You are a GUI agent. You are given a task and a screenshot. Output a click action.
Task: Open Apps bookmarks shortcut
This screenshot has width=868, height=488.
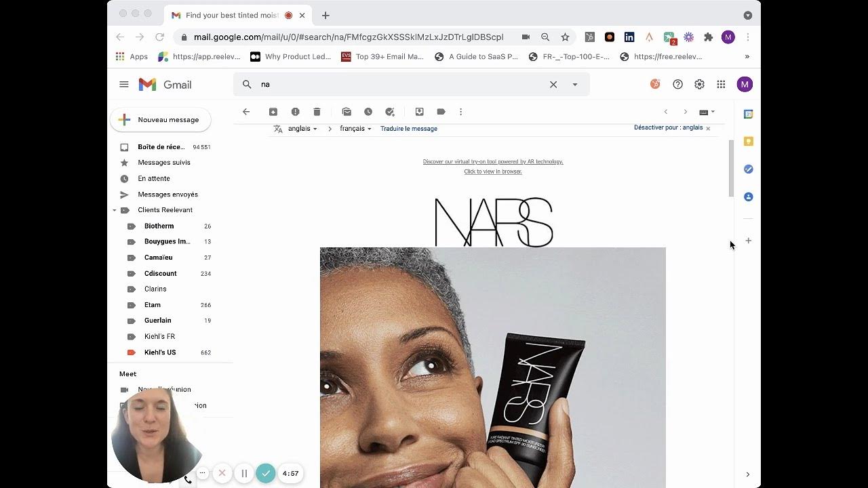tap(132, 57)
